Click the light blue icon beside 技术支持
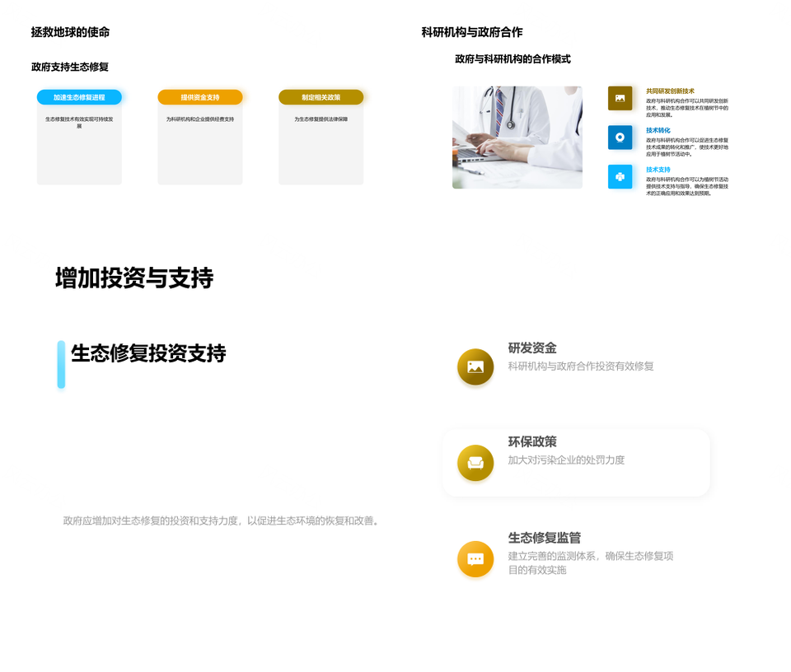 [620, 176]
